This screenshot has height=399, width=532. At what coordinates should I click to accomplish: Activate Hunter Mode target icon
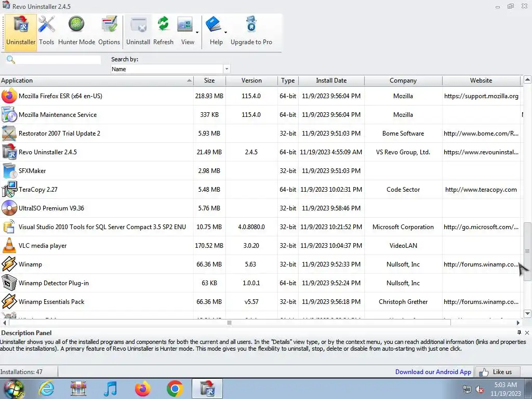pyautogui.click(x=76, y=24)
